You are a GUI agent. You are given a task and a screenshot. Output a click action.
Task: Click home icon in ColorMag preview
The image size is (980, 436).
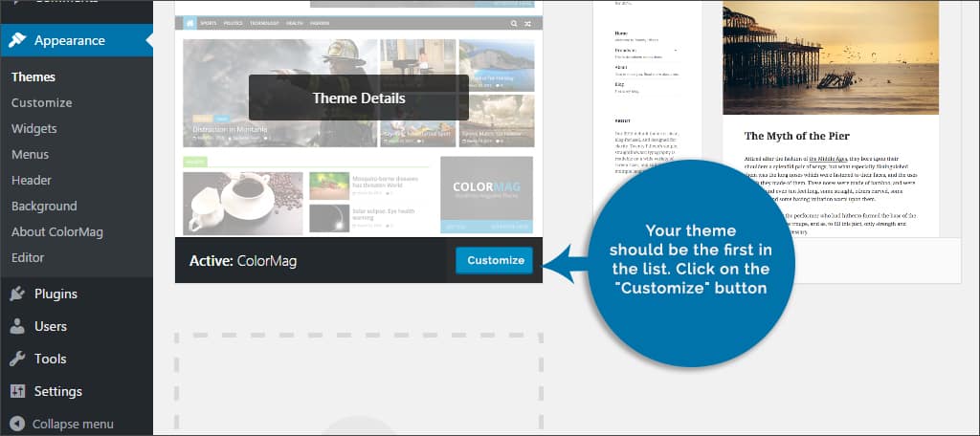click(x=190, y=23)
